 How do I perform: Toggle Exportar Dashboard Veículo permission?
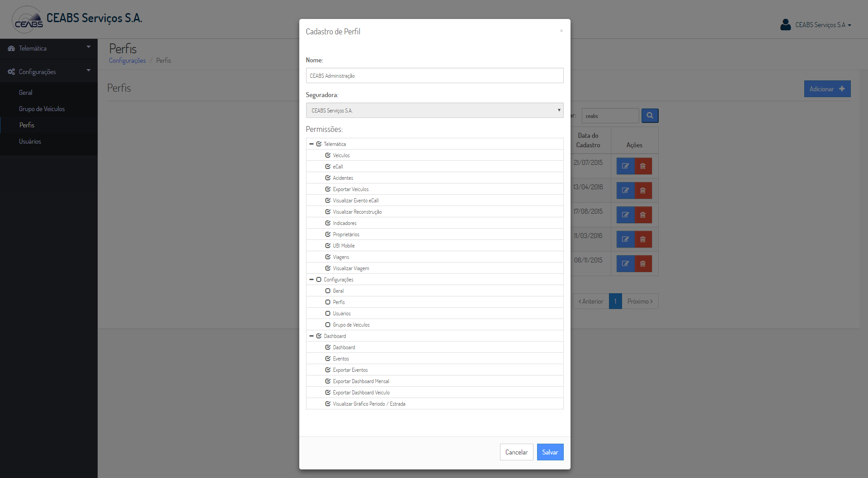[x=328, y=392]
